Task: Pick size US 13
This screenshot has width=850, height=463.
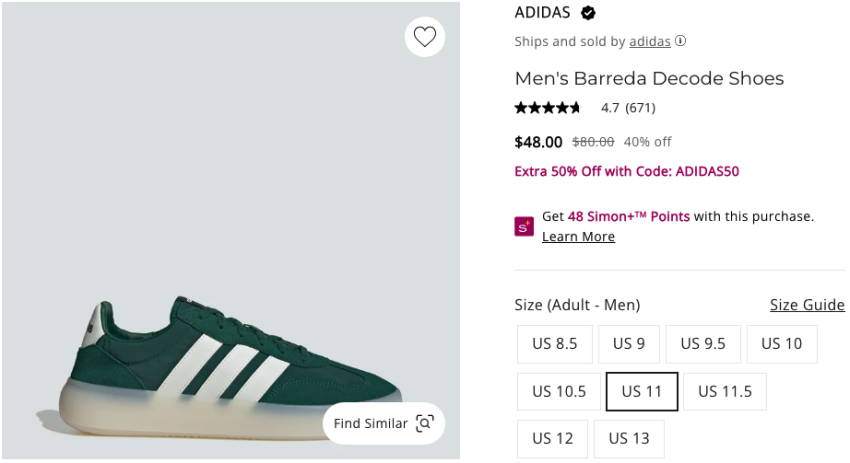Action: tap(628, 439)
